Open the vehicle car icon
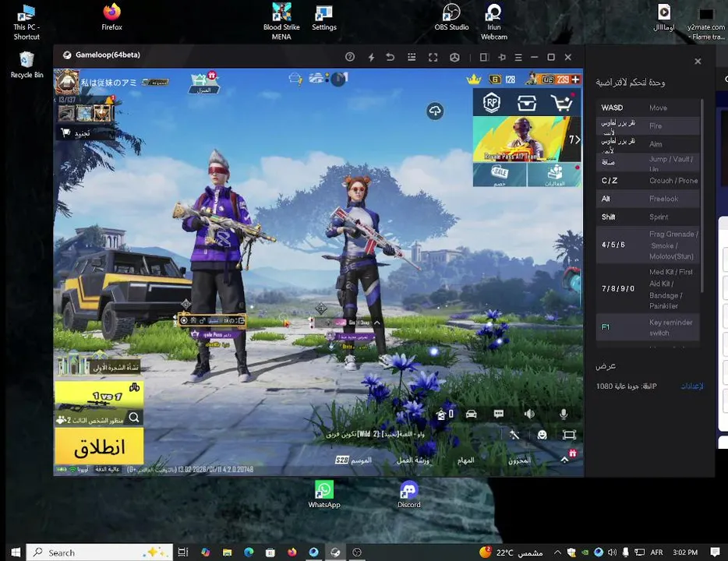 [x=472, y=414]
